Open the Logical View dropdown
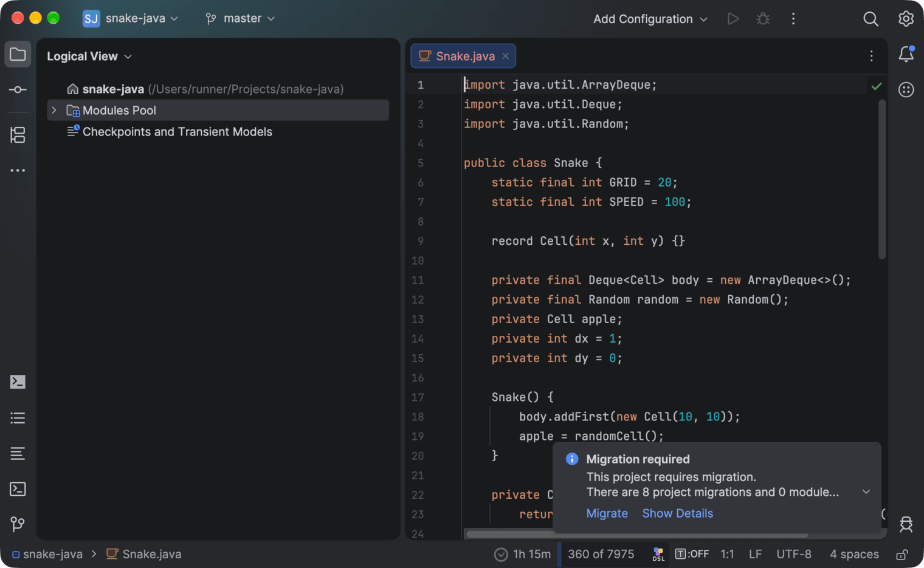Viewport: 924px width, 568px height. point(89,56)
